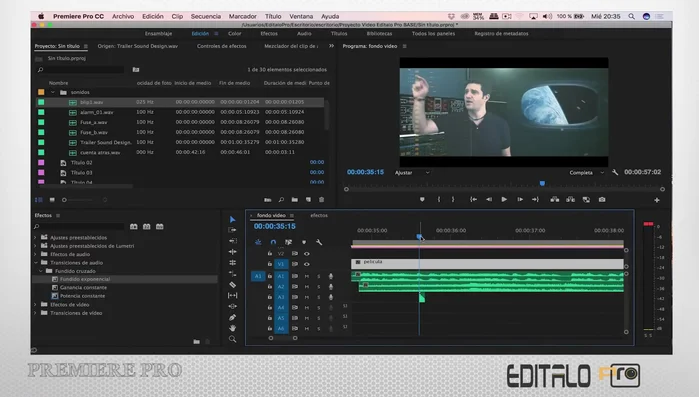Toggle linked selection in timeline
The image size is (699, 397).
[x=288, y=242]
